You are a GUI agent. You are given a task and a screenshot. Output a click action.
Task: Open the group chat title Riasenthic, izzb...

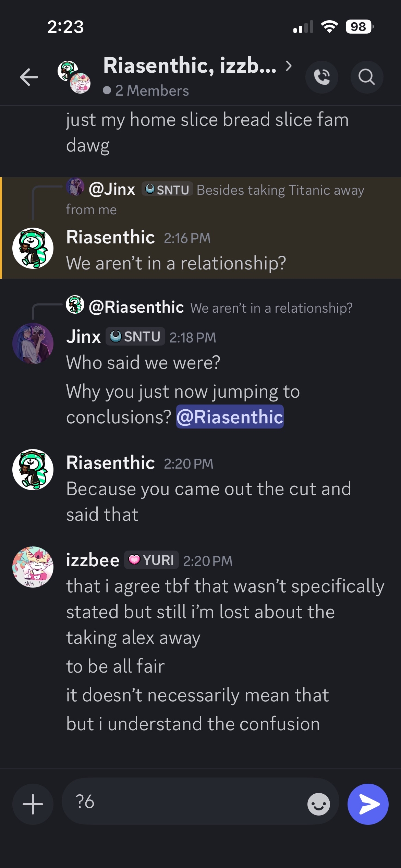click(190, 65)
